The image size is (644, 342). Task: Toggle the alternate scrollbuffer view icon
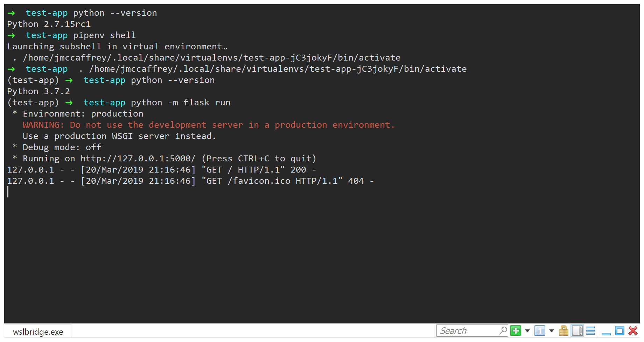click(x=576, y=330)
